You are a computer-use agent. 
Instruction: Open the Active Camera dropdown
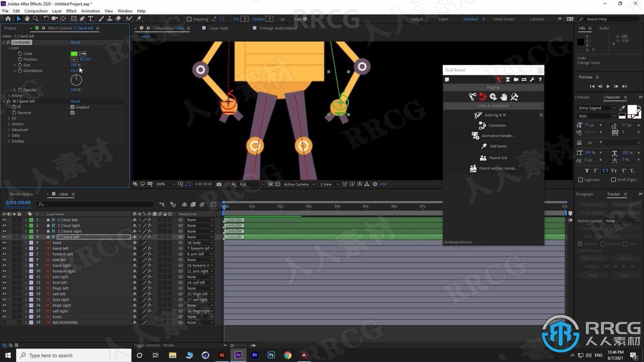(299, 184)
